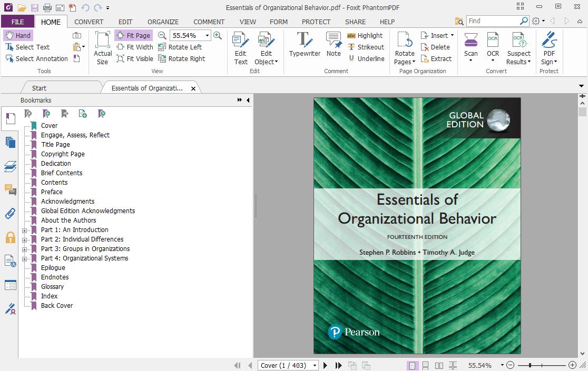
Task: Open the Insert pages dropdown
Action: [452, 35]
